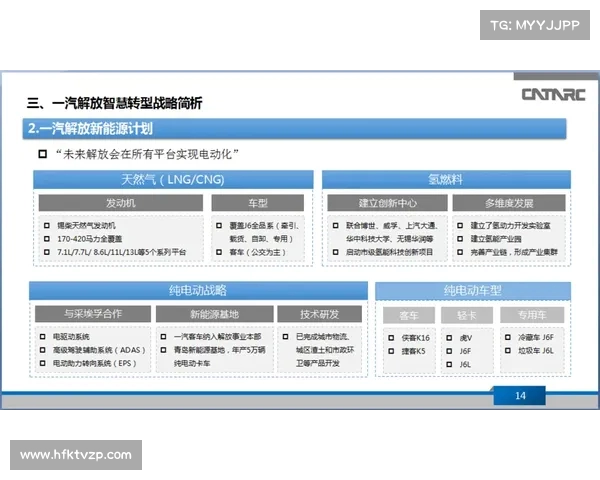Image resolution: width=600 pixels, height=480 pixels.
Task: Click the gray '与采埃孚合作' label
Action: point(93,314)
